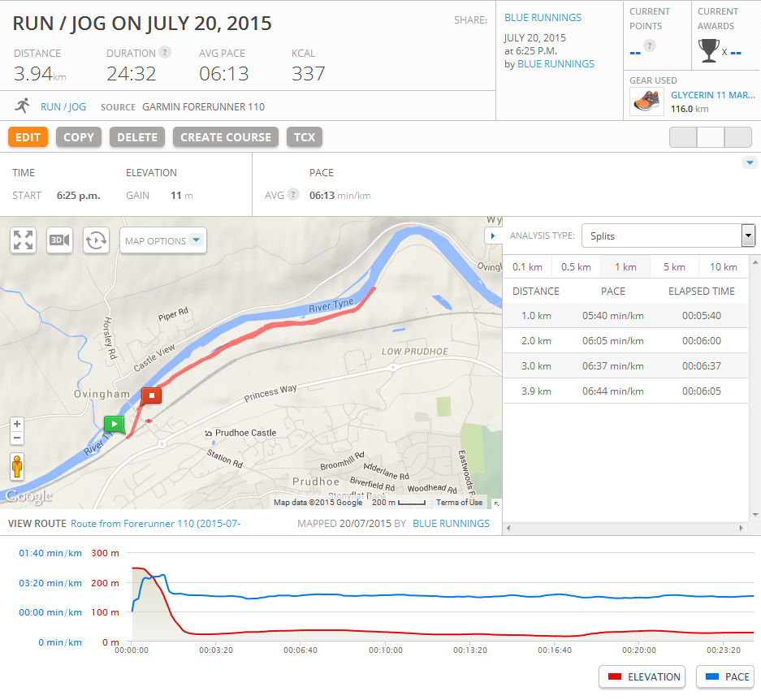The width and height of the screenshot is (761, 700).
Task: Open the 3D video view icon
Action: tap(59, 240)
